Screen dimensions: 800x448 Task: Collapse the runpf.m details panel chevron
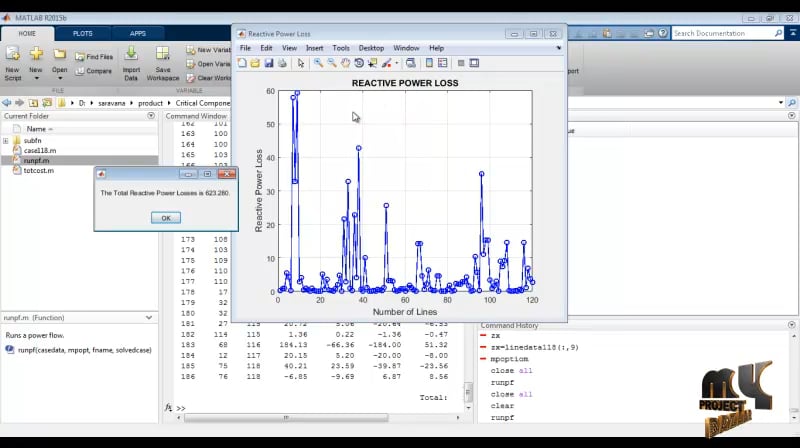pyautogui.click(x=148, y=317)
